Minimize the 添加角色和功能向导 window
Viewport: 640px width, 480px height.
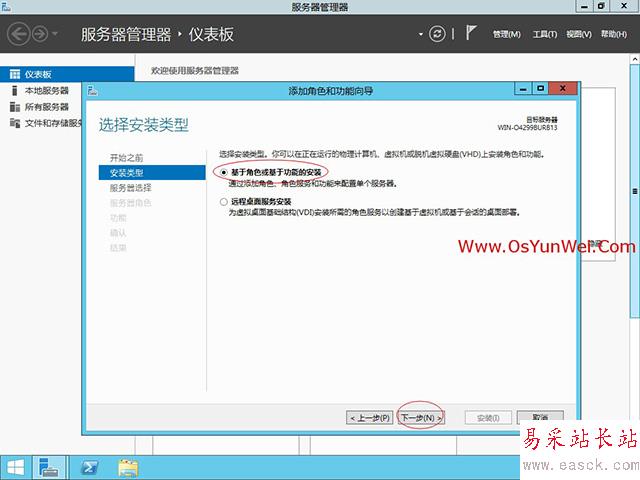pyautogui.click(x=523, y=89)
